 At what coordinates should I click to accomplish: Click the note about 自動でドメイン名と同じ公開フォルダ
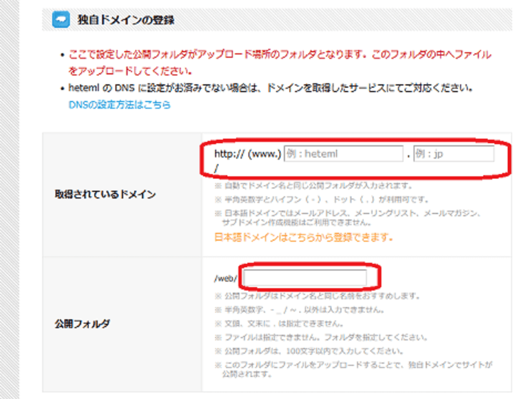pos(317,186)
